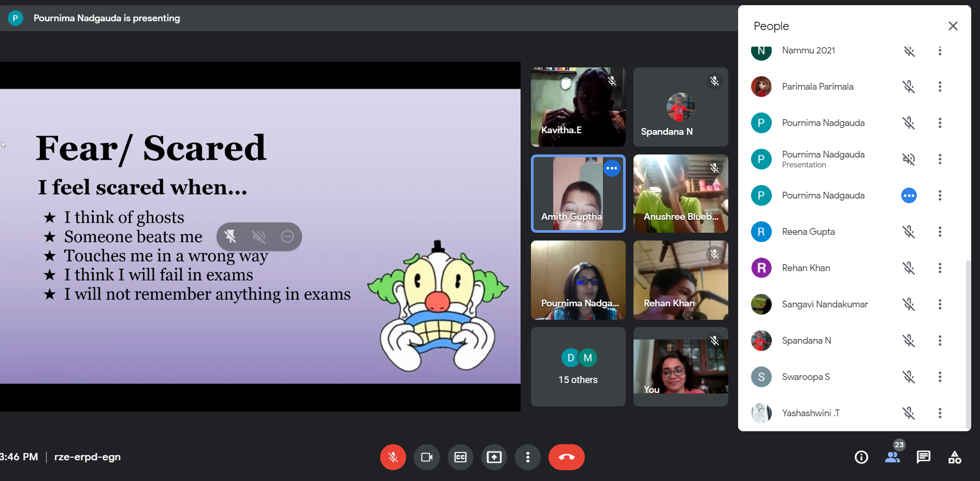Image resolution: width=980 pixels, height=481 pixels.
Task: Click the speaking indicator on Amith Guptha tile
Action: tap(612, 168)
